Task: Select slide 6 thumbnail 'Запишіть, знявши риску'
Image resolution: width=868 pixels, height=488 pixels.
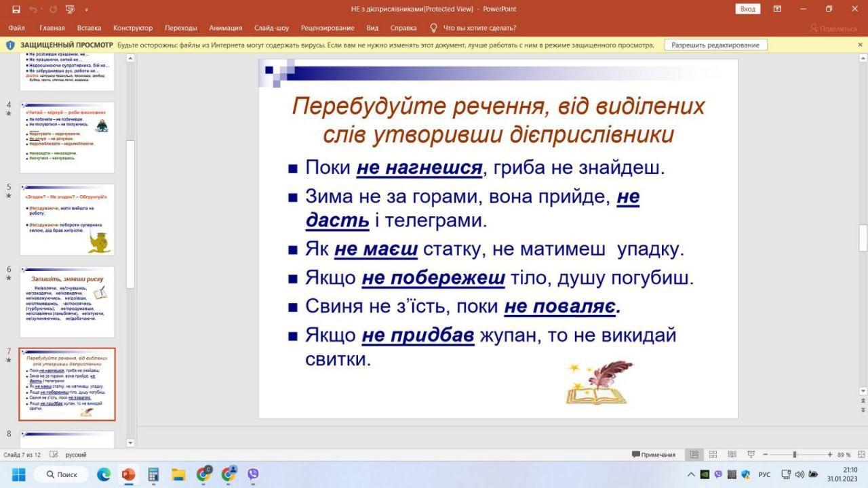Action: 66,302
